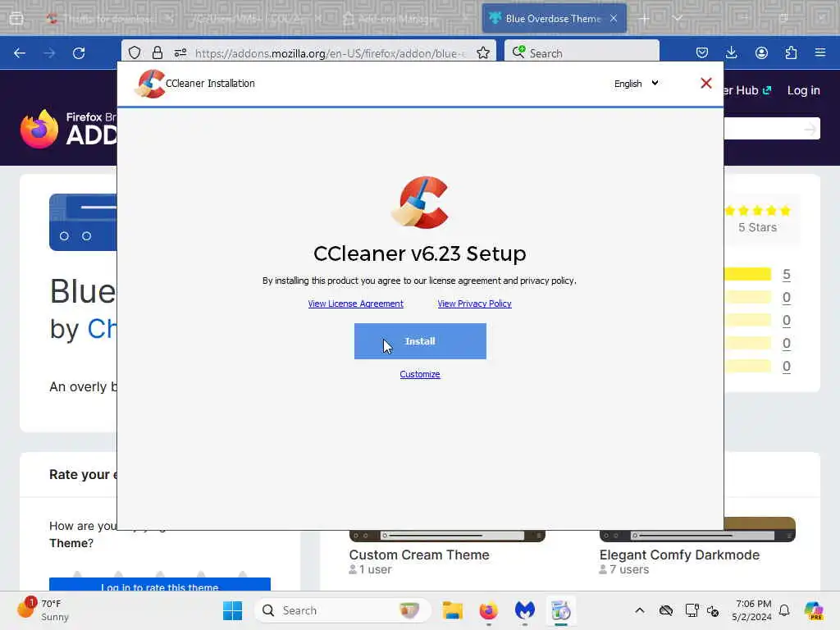Click the Firefox Add-ons logo

[x=68, y=129]
